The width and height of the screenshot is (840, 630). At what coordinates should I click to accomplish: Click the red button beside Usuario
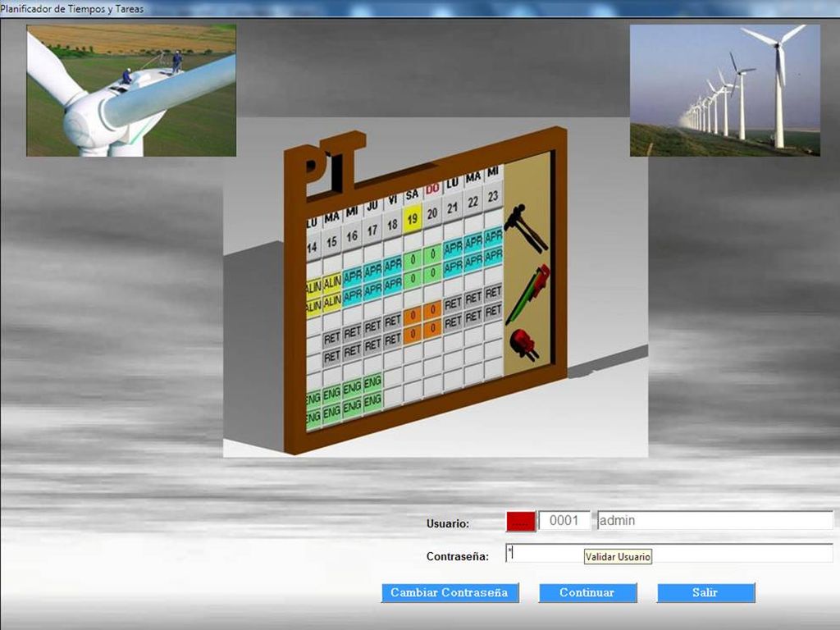coord(520,521)
